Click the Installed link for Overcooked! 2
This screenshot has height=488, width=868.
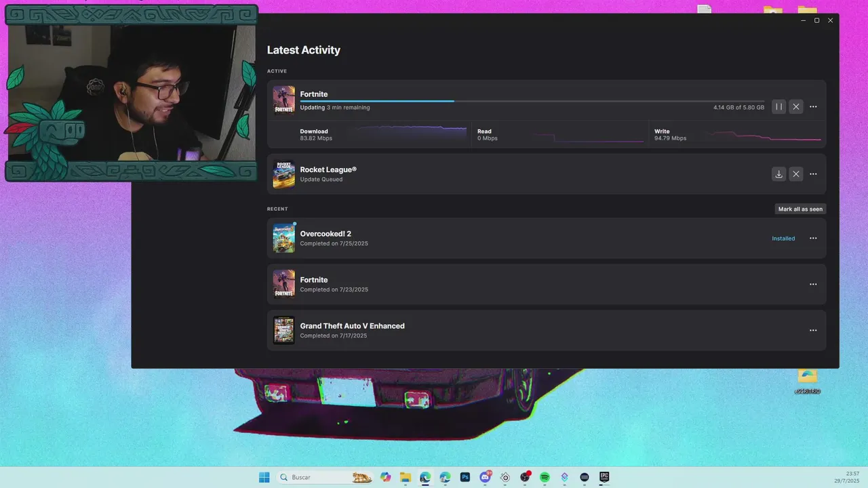(783, 239)
